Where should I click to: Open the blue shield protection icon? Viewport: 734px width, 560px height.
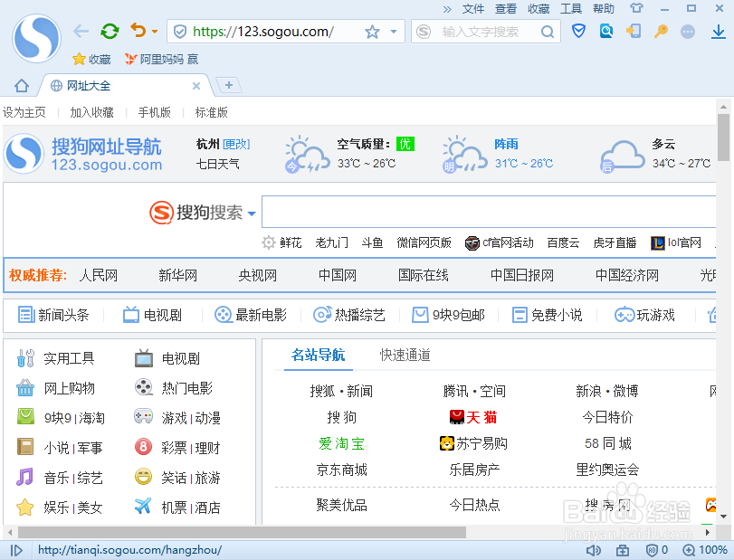[578, 32]
